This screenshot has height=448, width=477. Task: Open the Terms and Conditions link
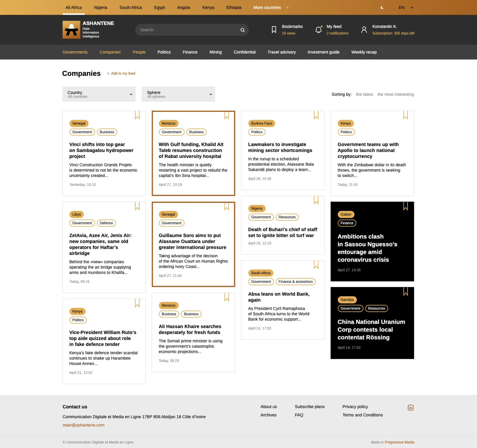[363, 415]
